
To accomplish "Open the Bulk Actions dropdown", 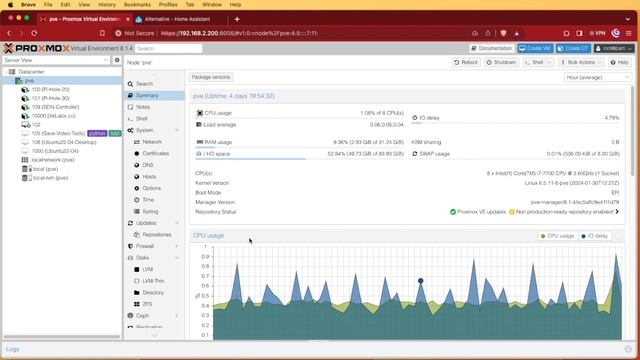I will coord(581,62).
